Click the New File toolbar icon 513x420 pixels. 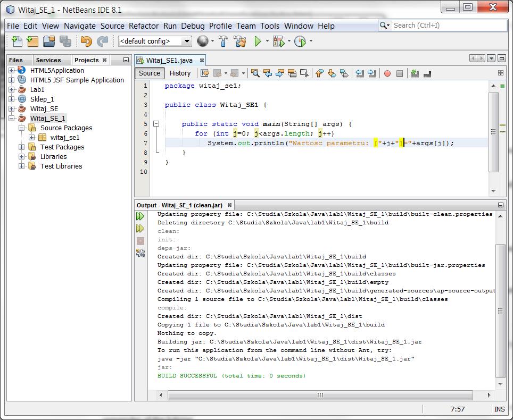(16, 41)
